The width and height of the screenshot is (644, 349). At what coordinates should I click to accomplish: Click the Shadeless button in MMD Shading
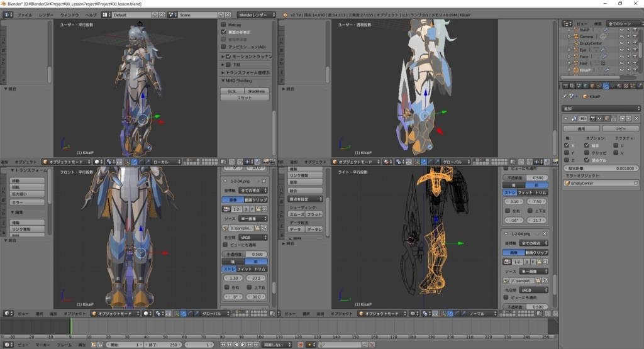pyautogui.click(x=257, y=91)
